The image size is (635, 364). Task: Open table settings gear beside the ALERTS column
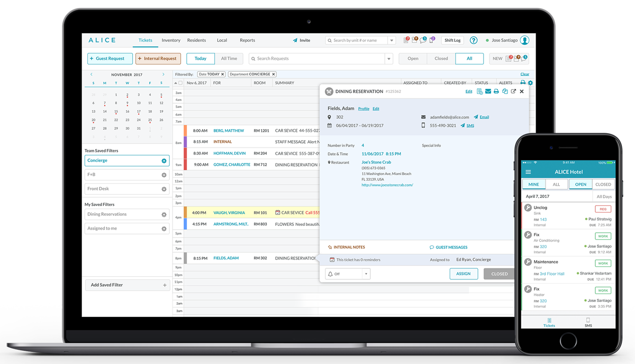530,83
